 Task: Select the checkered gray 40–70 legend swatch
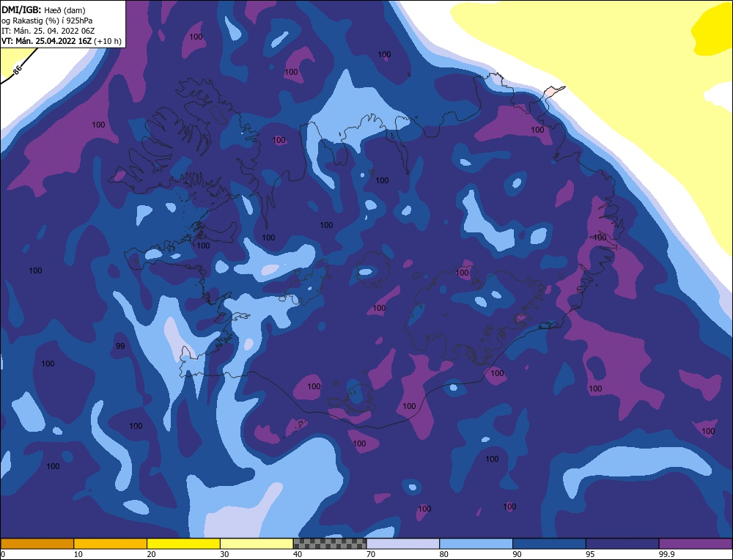pos(330,543)
